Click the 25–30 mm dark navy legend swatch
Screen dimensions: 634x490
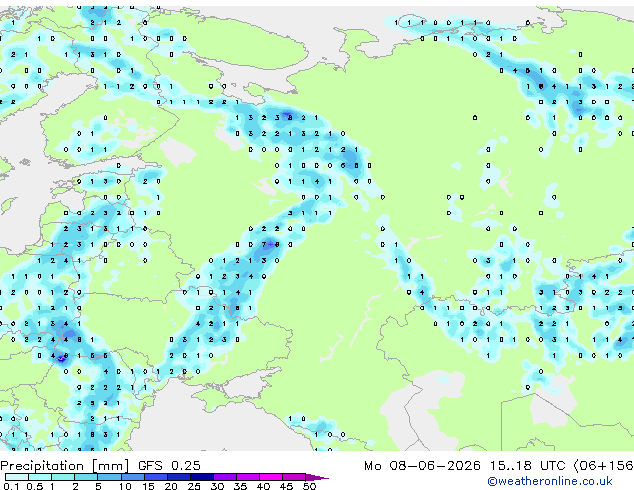[202, 477]
